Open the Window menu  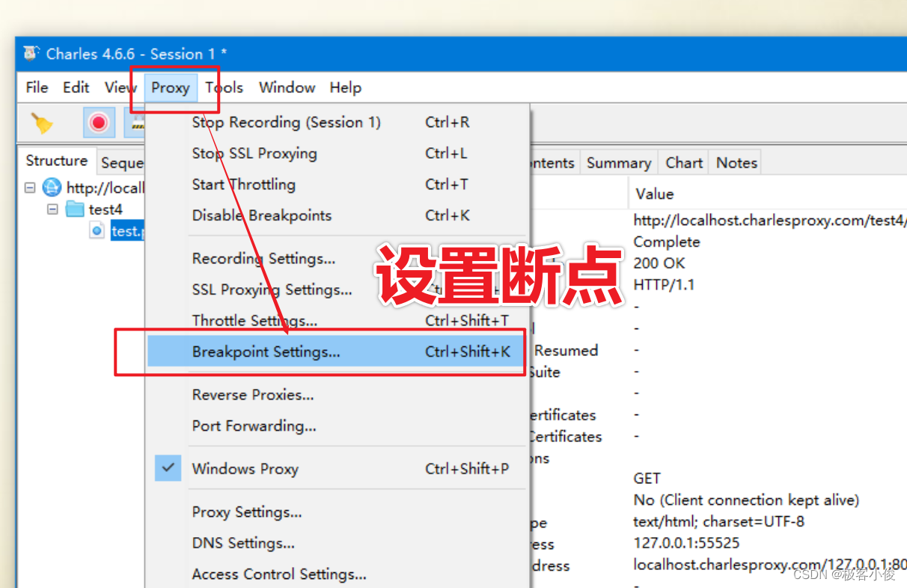287,88
